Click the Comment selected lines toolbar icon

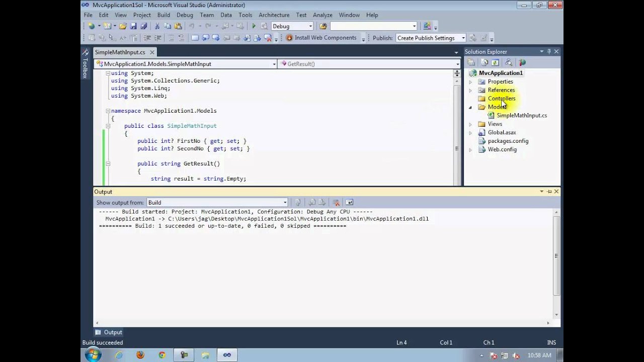pyautogui.click(x=170, y=38)
